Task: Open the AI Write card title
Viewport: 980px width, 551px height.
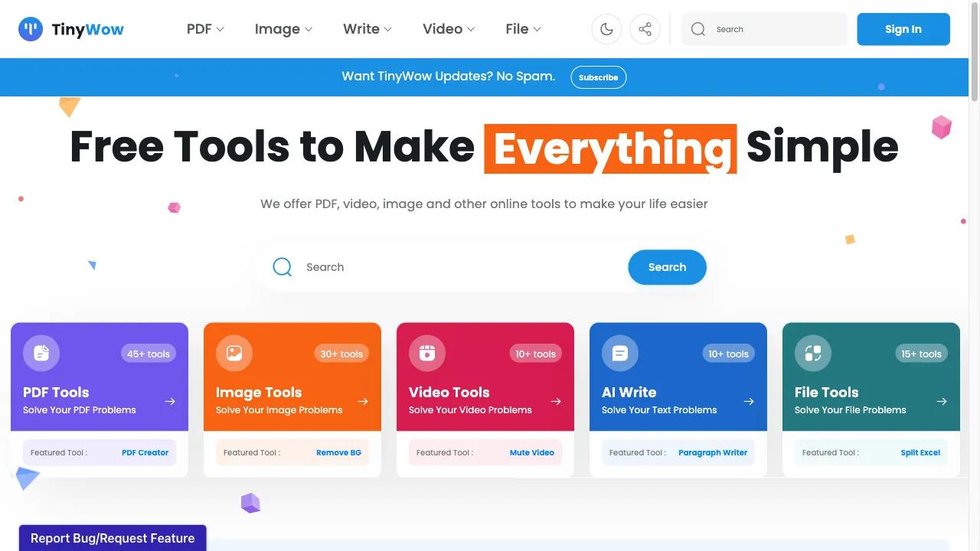Action: [x=629, y=392]
